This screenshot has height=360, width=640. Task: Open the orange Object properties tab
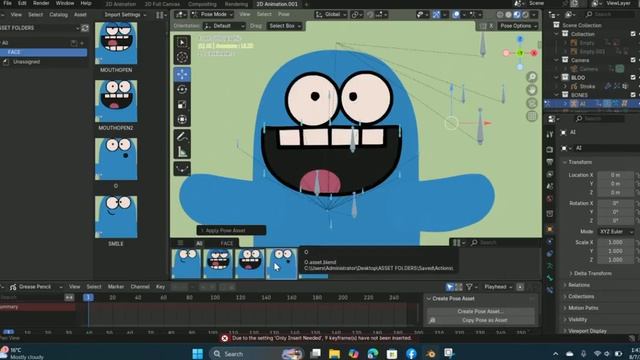(x=550, y=229)
